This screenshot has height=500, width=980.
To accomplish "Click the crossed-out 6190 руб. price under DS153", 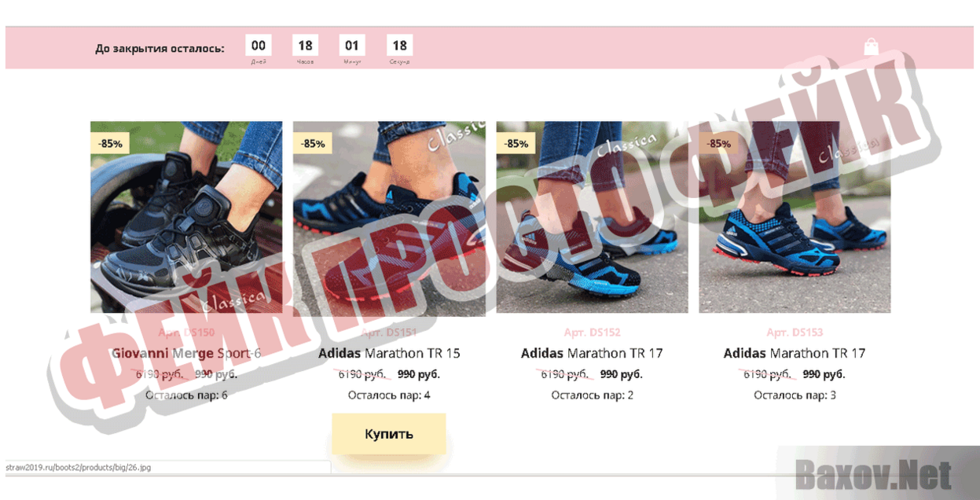I will 767,374.
